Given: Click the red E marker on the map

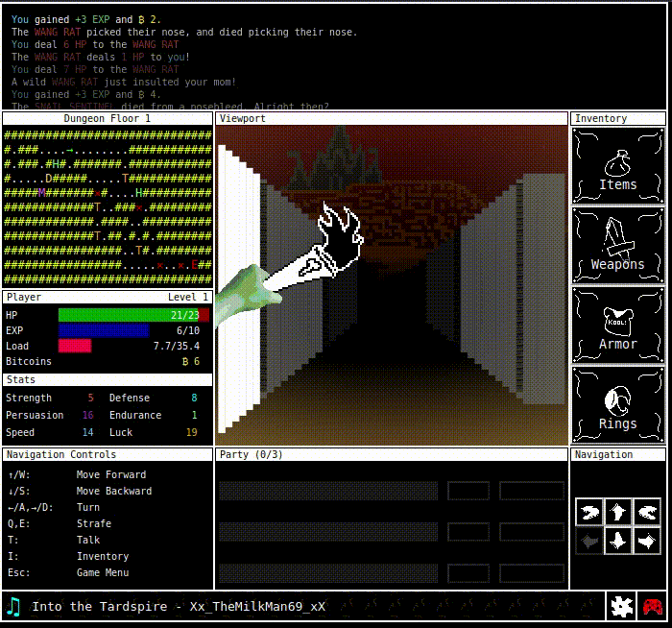Looking at the screenshot, I should click(194, 264).
